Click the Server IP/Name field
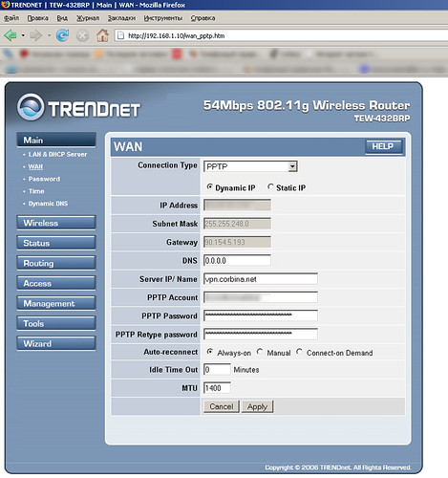Viewport: 448px width, 478px height. (x=261, y=279)
